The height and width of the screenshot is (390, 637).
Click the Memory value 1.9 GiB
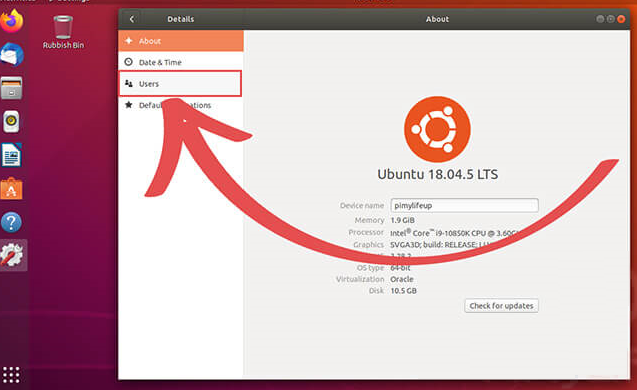[402, 220]
